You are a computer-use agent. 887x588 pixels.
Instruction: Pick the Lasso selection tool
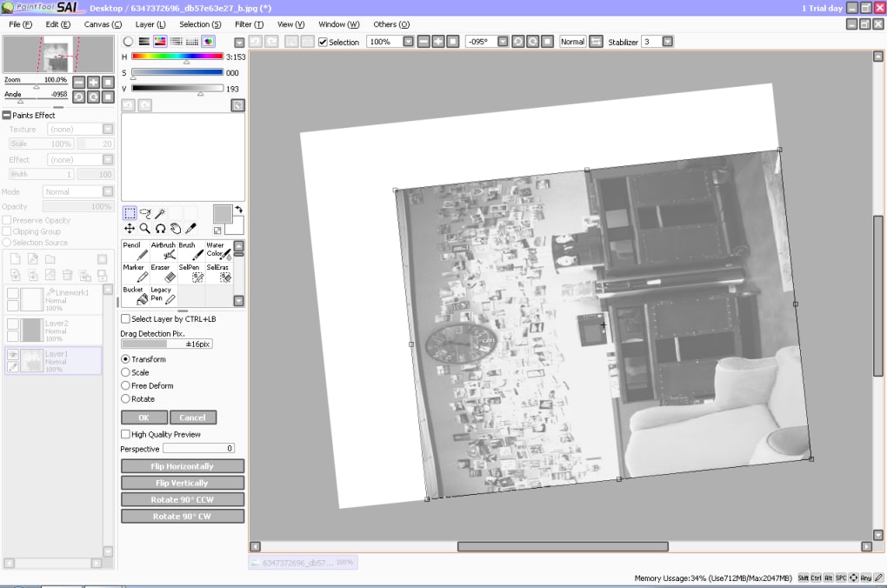pyautogui.click(x=144, y=213)
